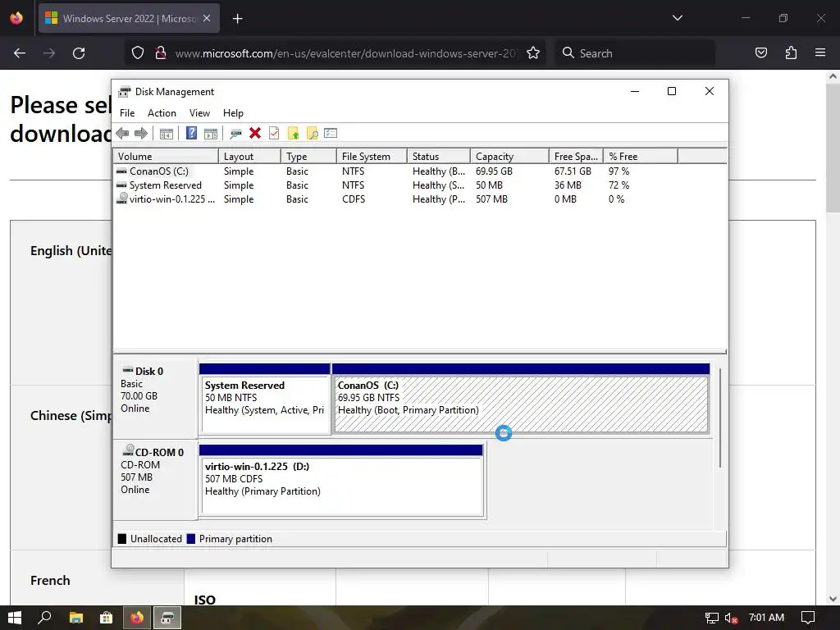Open the notification center icon
Screen dimensions: 840x630
[808, 618]
